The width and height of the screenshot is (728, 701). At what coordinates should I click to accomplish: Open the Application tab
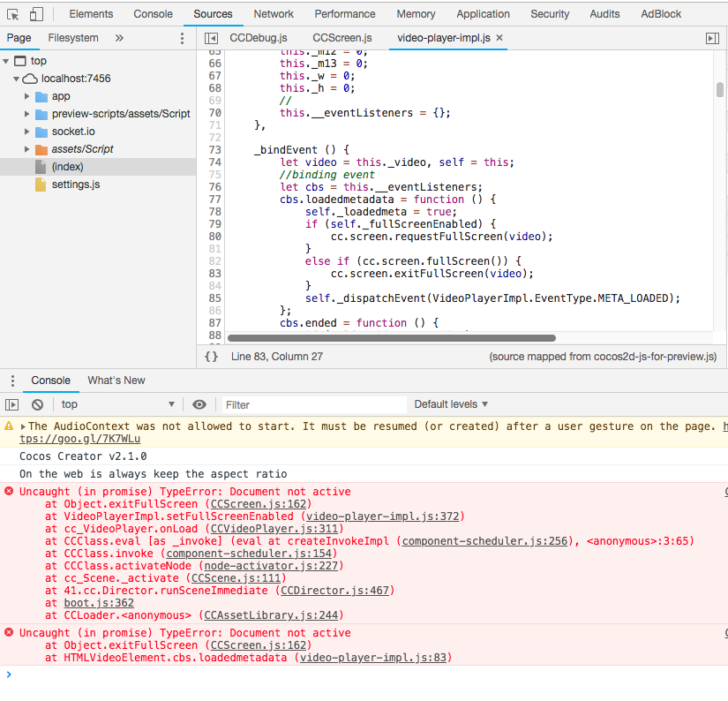click(483, 14)
